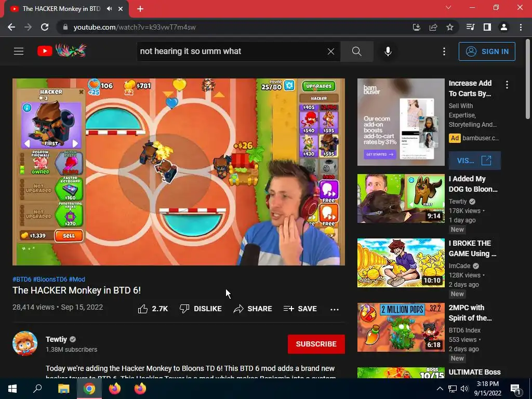This screenshot has height=399, width=532.
Task: Select The HACKER Monkey in BTD tab
Action: (x=61, y=9)
